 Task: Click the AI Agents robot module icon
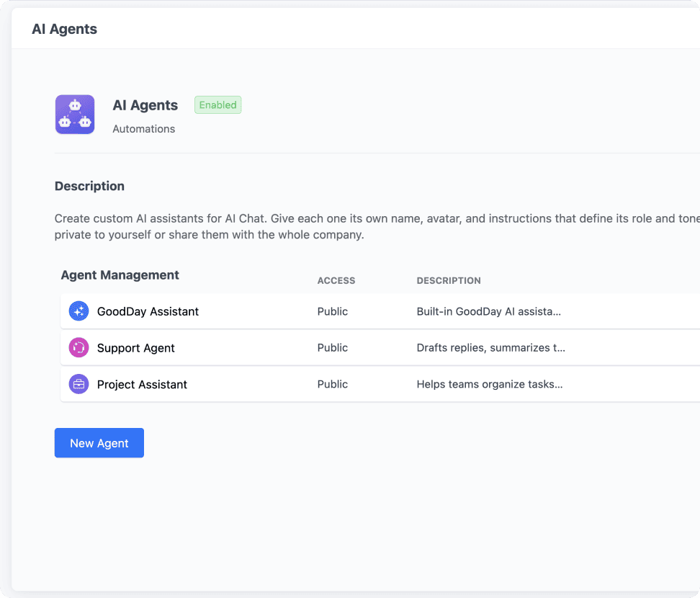point(75,115)
